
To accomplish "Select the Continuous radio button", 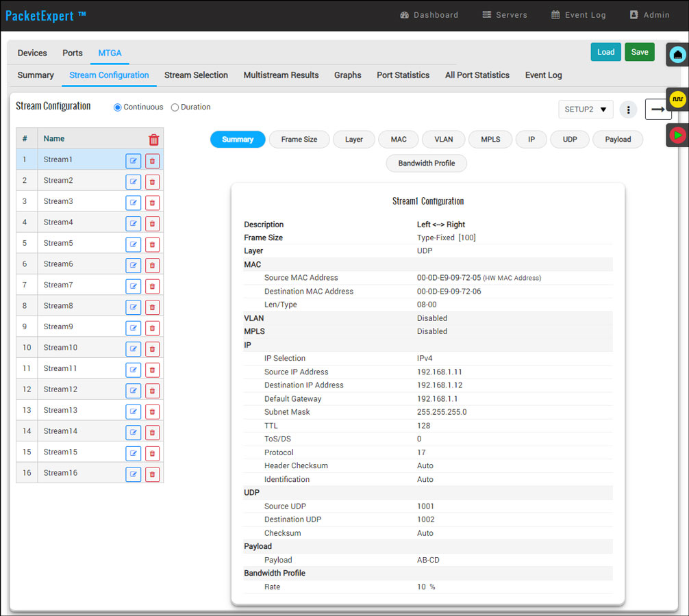I will (x=117, y=107).
